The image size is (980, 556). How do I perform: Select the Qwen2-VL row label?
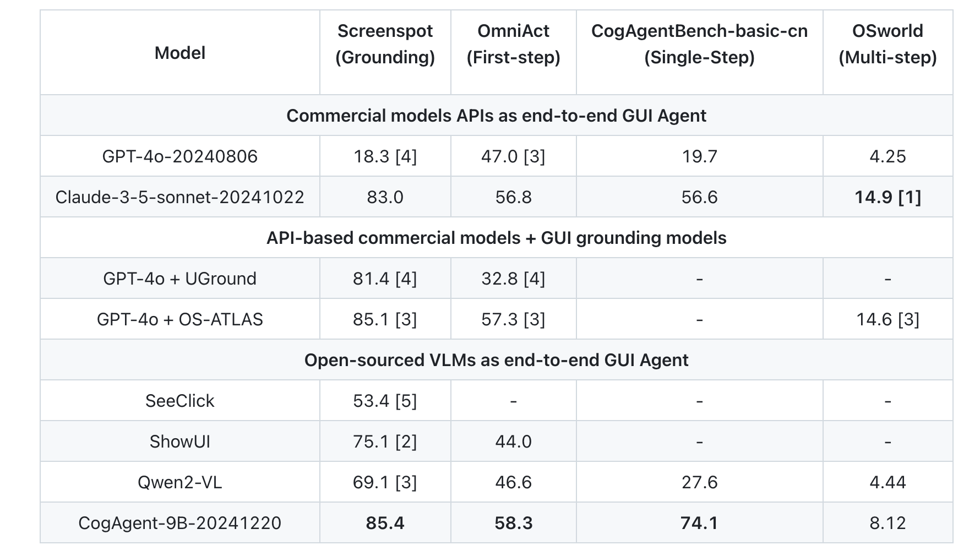point(179,482)
